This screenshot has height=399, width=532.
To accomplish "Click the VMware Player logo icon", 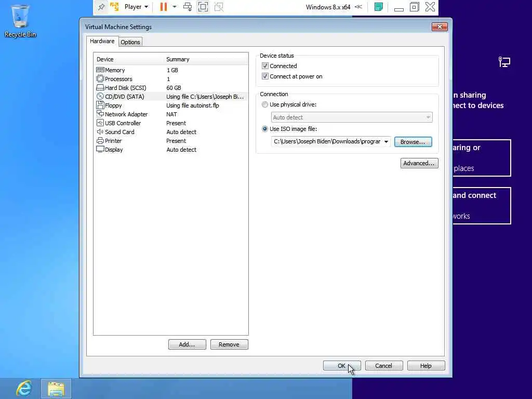I will click(114, 7).
